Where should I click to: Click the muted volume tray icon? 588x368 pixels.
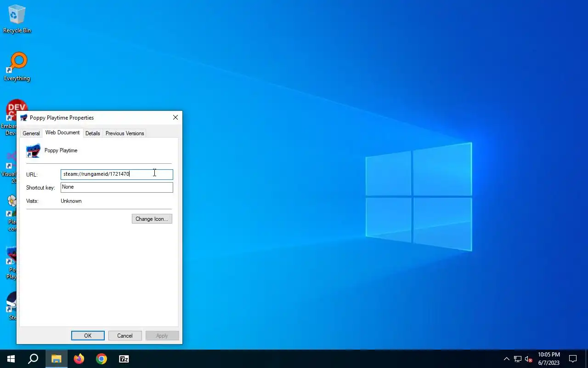point(529,359)
